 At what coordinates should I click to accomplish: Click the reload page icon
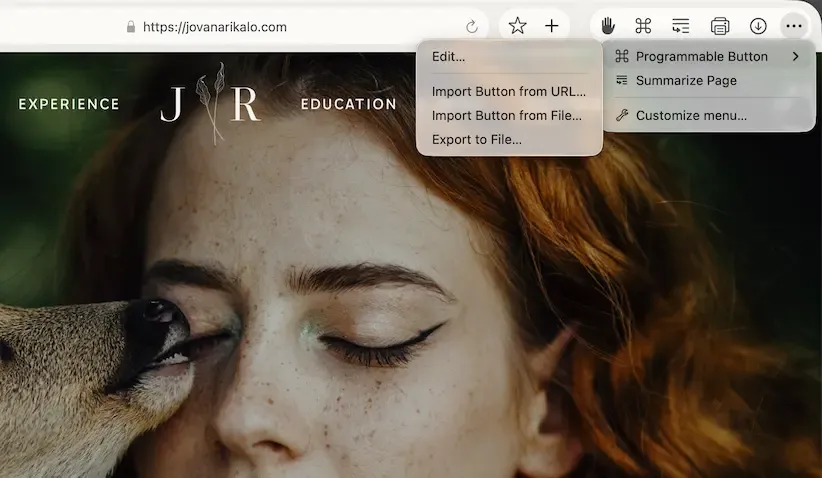(x=472, y=27)
